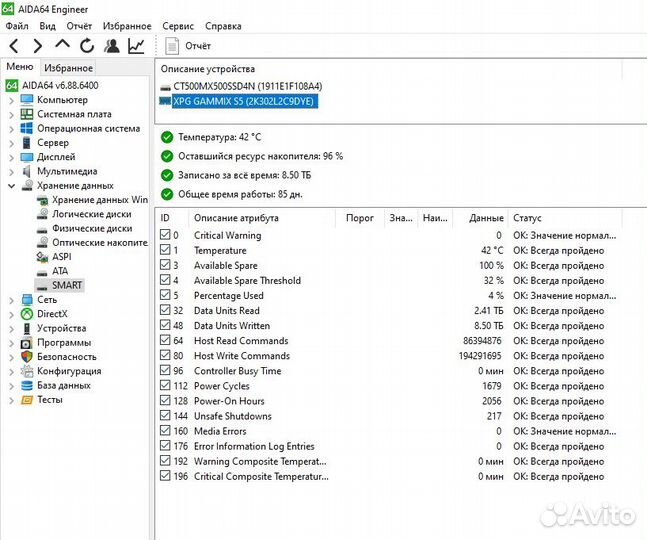647x540 pixels.
Task: Open the Файл menu
Action: 17,26
